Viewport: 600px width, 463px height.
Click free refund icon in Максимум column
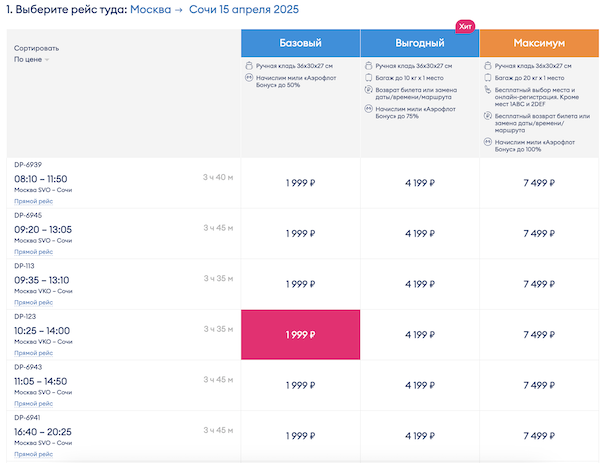tap(486, 115)
